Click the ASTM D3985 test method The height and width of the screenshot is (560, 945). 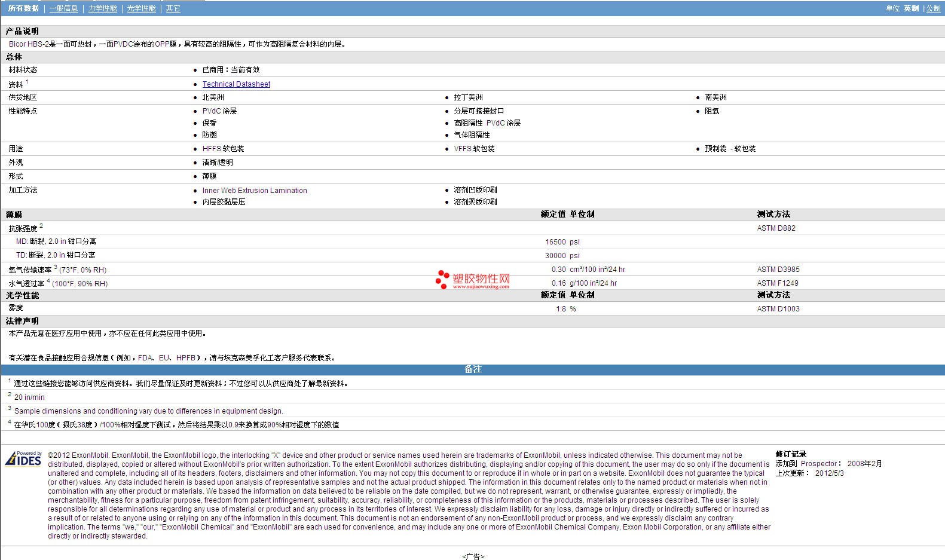point(778,270)
